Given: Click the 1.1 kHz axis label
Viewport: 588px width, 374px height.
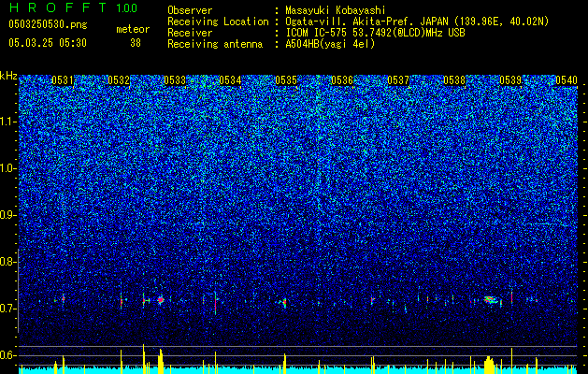Looking at the screenshot, I should (8, 122).
